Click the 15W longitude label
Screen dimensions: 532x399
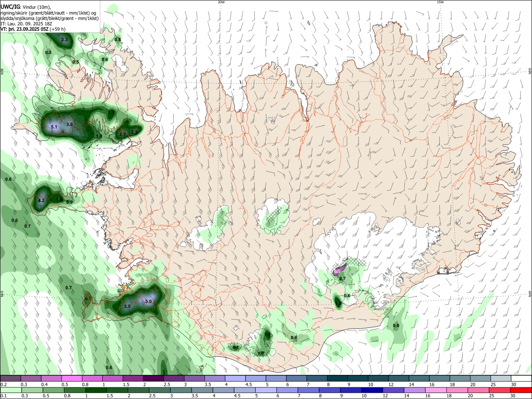click(x=440, y=2)
